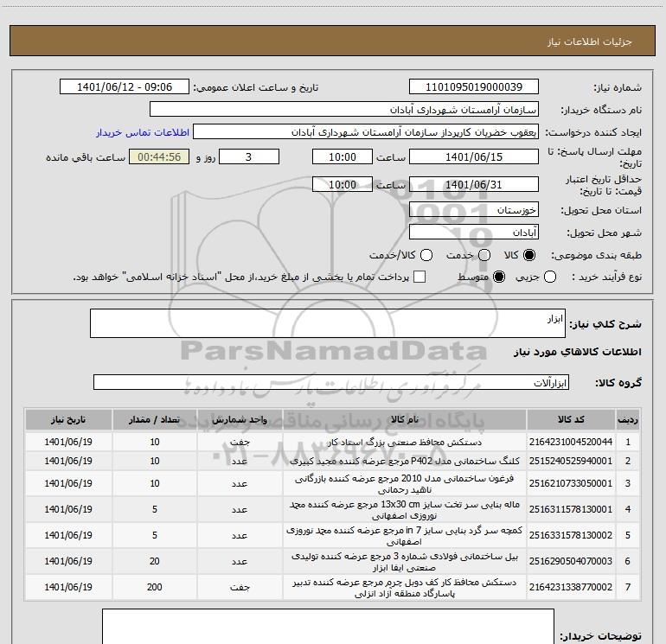Click item name دستکش محافظ صنعتی بزرگ
The height and width of the screenshot is (644, 666).
click(x=405, y=442)
